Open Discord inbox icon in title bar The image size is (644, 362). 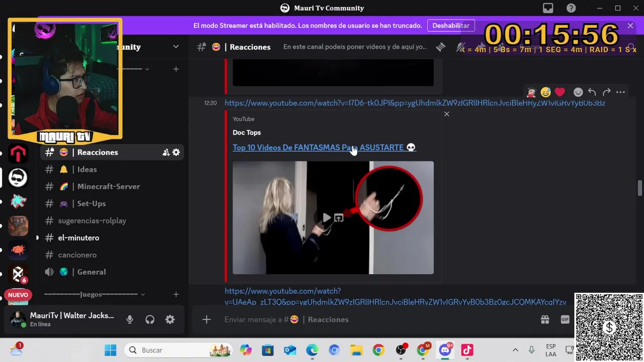pyautogui.click(x=548, y=8)
